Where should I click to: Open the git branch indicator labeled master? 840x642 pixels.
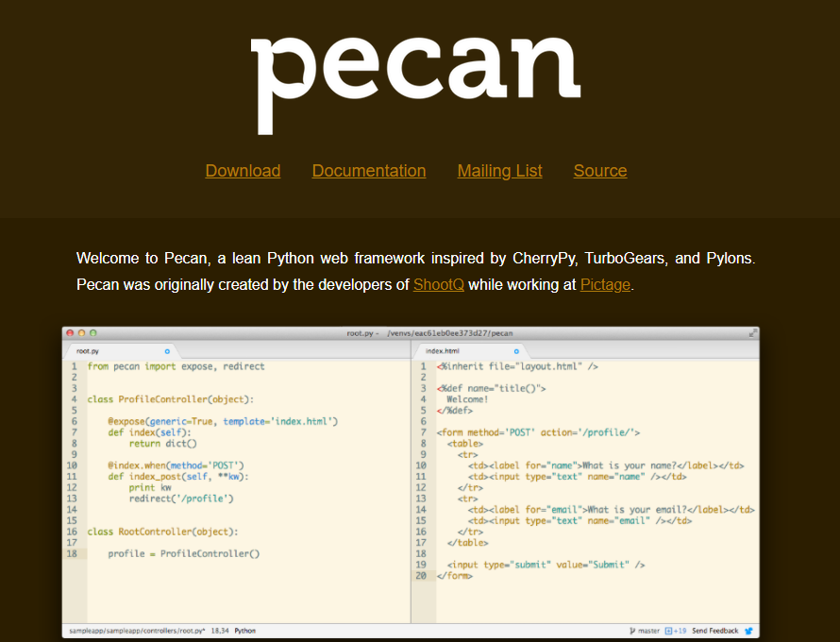(x=648, y=630)
